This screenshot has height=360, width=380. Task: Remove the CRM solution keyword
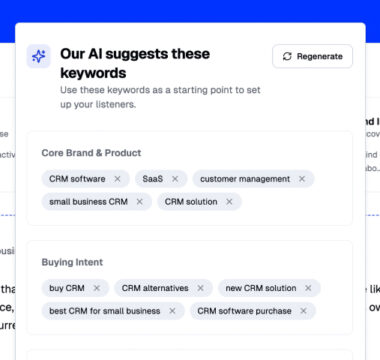pos(229,202)
